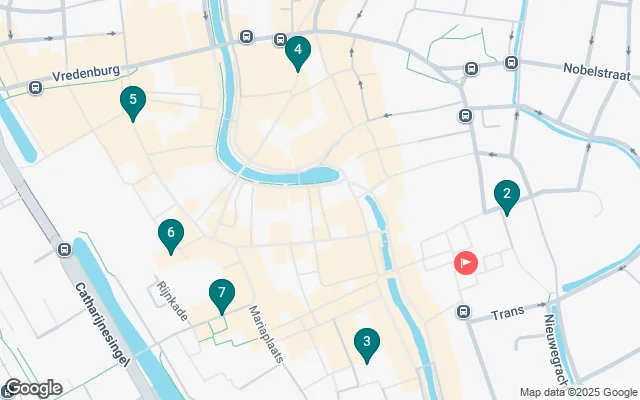Open the bus stop nearest the Nobelstraat label
The image size is (640, 400).
(x=511, y=63)
